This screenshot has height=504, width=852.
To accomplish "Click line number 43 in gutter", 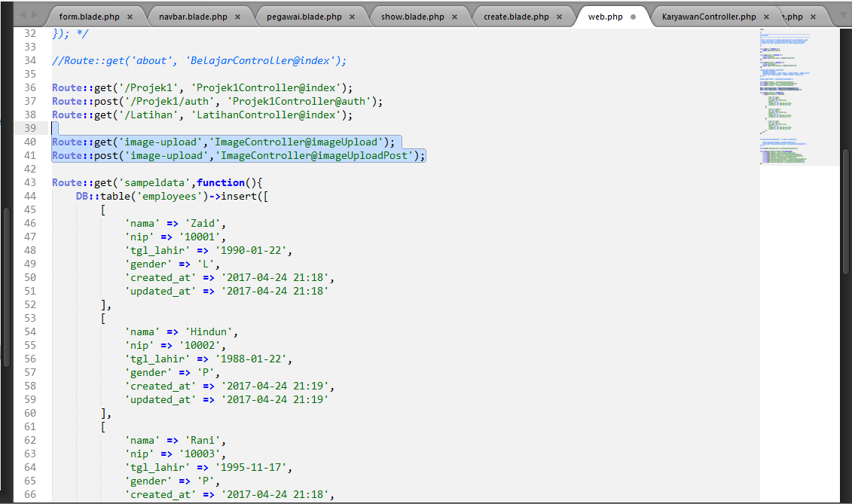I will tap(30, 182).
